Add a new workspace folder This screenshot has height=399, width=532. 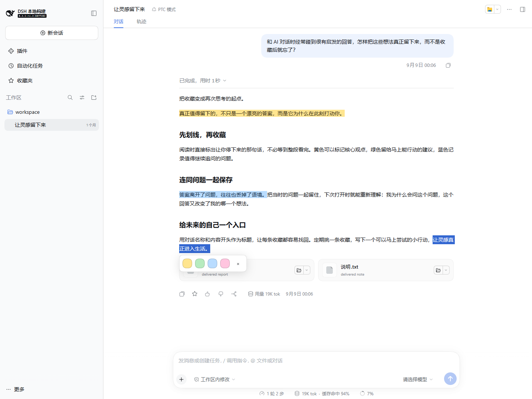[94, 98]
